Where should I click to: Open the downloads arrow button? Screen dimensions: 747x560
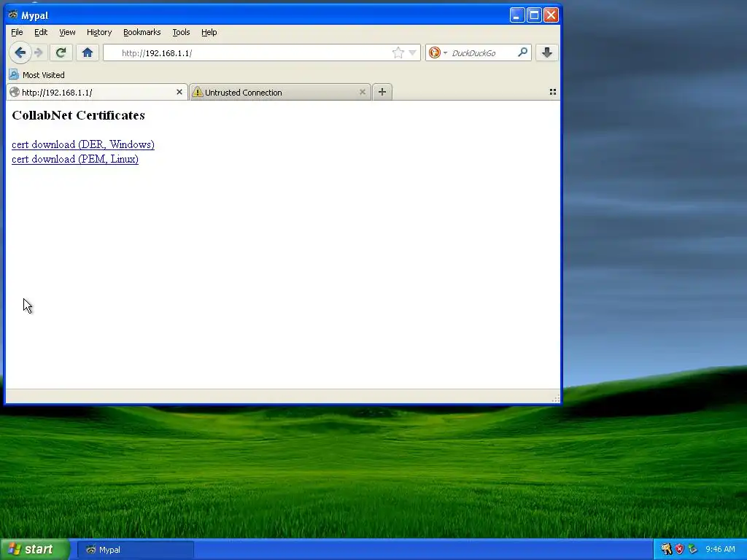point(547,52)
